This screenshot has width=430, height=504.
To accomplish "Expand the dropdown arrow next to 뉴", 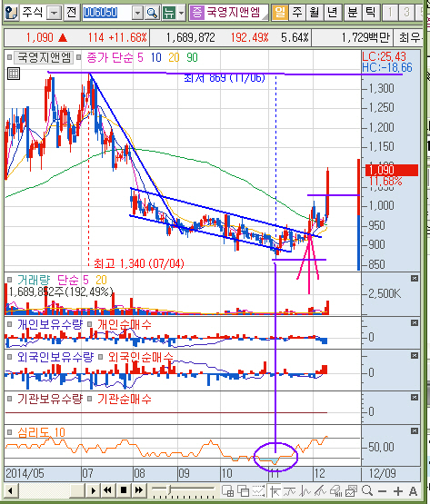I will pos(181,14).
